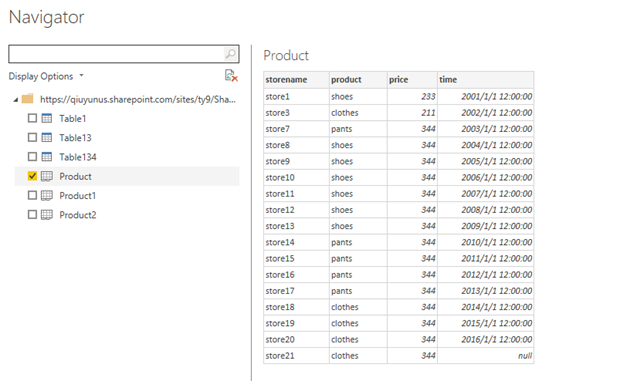Click the price value 211

pyautogui.click(x=412, y=113)
